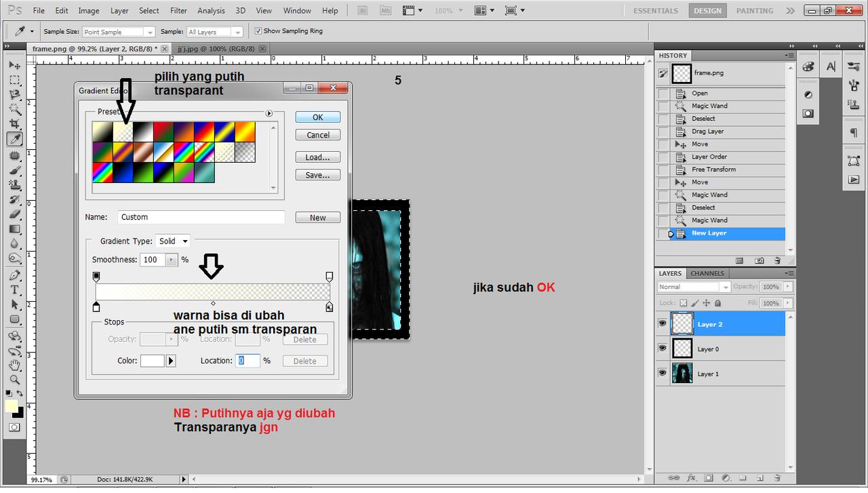The height and width of the screenshot is (493, 868).
Task: Select the Crop tool
Action: (14, 124)
